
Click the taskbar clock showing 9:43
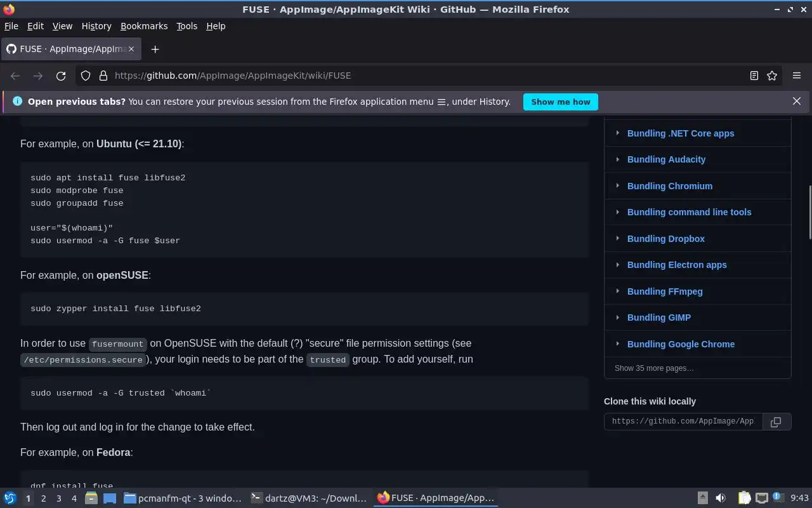click(x=799, y=498)
